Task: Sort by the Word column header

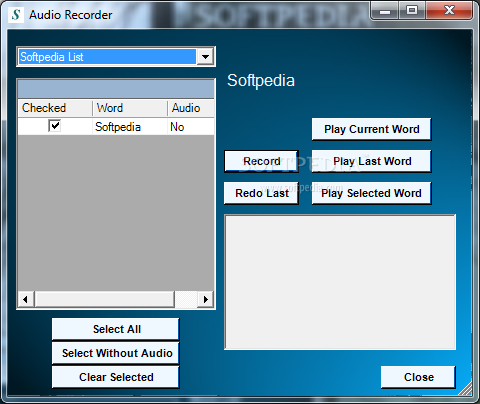Action: (130, 108)
